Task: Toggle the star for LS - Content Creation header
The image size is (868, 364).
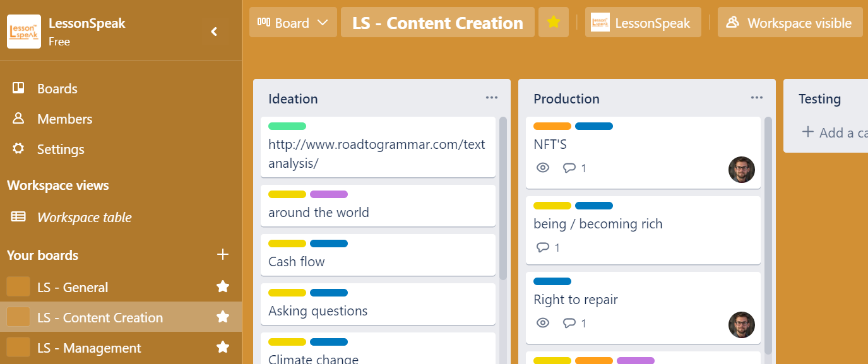Action: pos(554,23)
